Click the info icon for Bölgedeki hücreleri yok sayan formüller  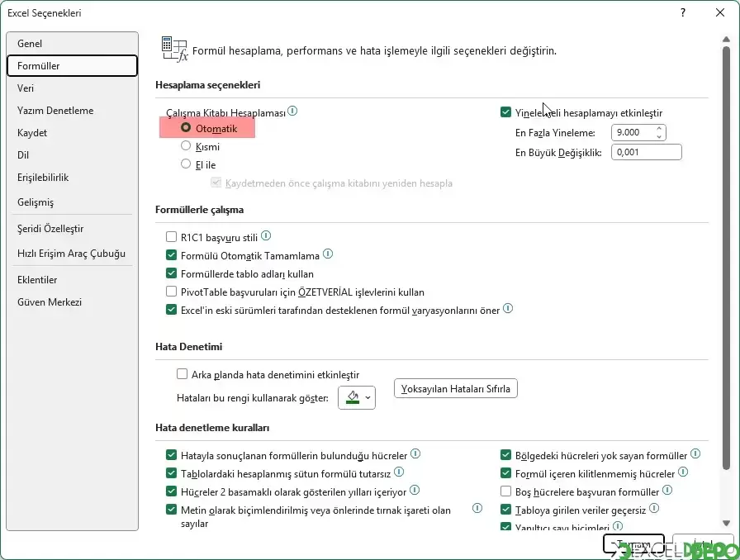coord(695,453)
